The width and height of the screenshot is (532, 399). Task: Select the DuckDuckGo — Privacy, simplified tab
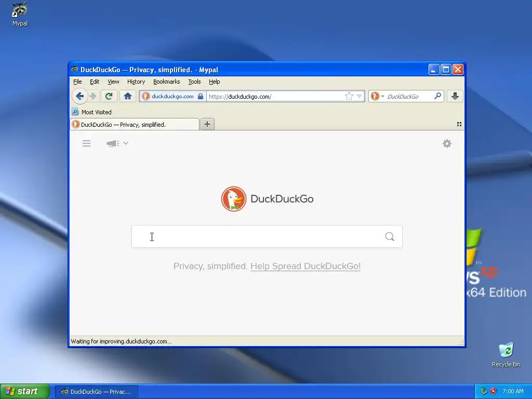pos(135,125)
